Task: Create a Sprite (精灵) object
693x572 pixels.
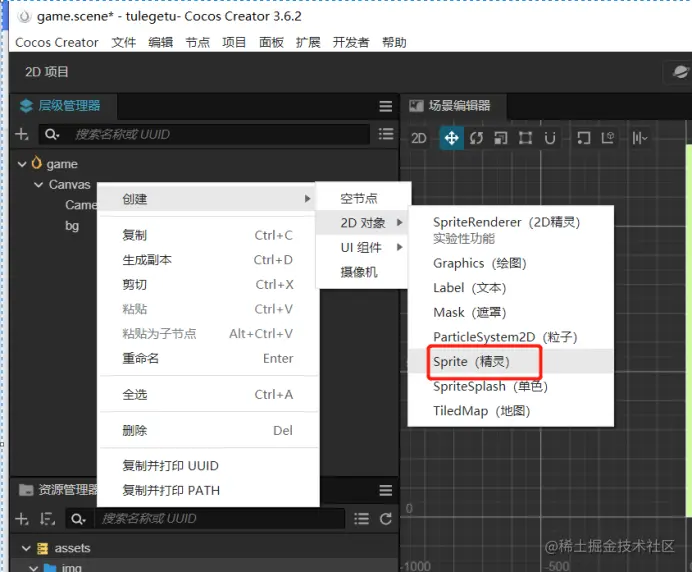Action: (510, 362)
